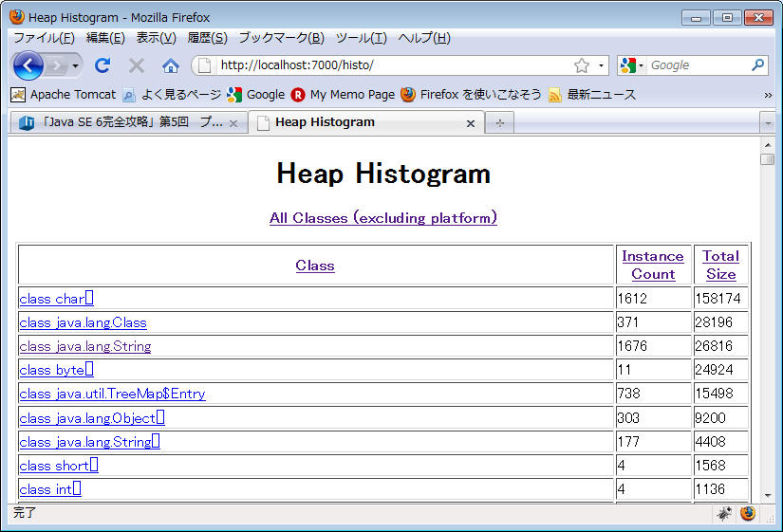
Task: Close the Heap Histogram tab
Action: pos(471,123)
